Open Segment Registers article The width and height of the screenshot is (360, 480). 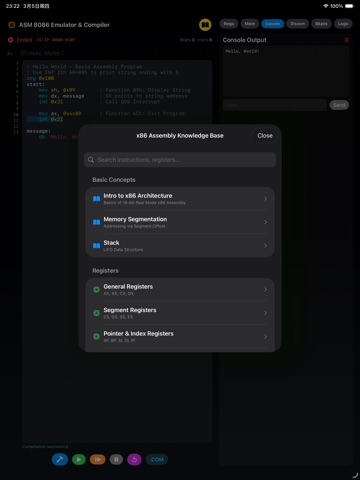click(180, 313)
